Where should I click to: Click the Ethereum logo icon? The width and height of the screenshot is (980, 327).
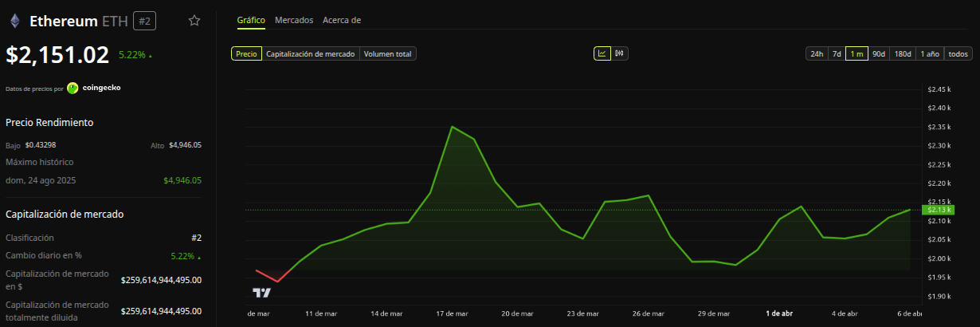click(x=14, y=21)
